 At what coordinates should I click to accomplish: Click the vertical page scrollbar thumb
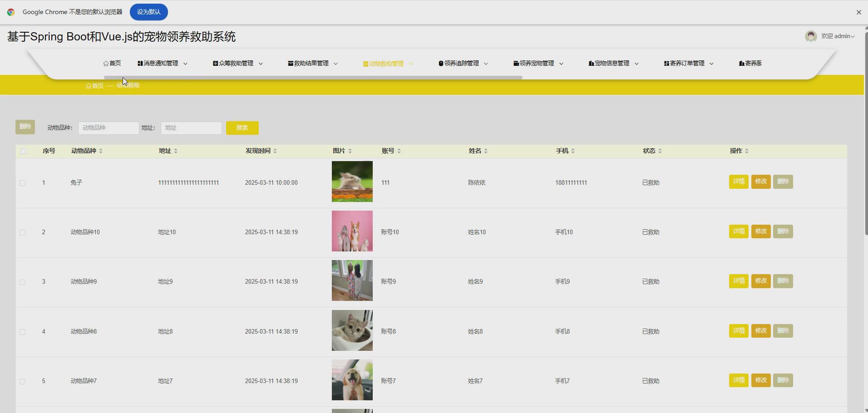(866, 134)
